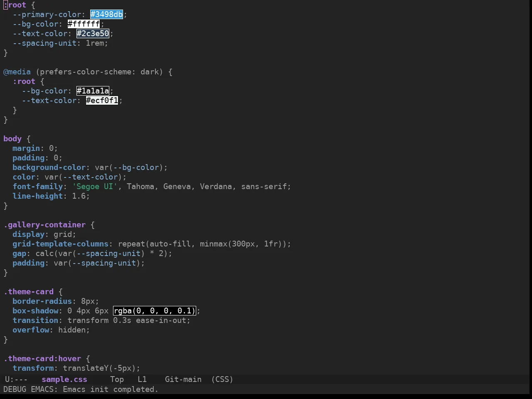
Task: Click the #ffffff background color value
Action: coord(84,24)
